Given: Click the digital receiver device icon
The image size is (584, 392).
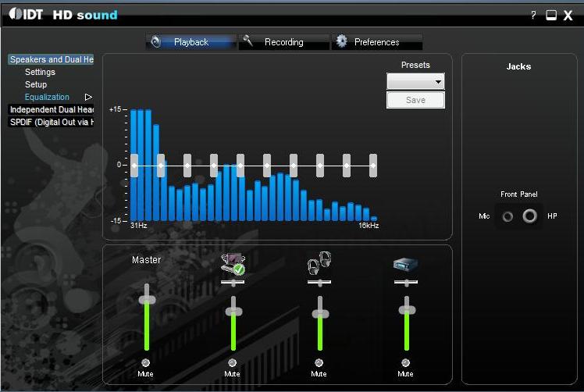Looking at the screenshot, I should click(x=405, y=265).
